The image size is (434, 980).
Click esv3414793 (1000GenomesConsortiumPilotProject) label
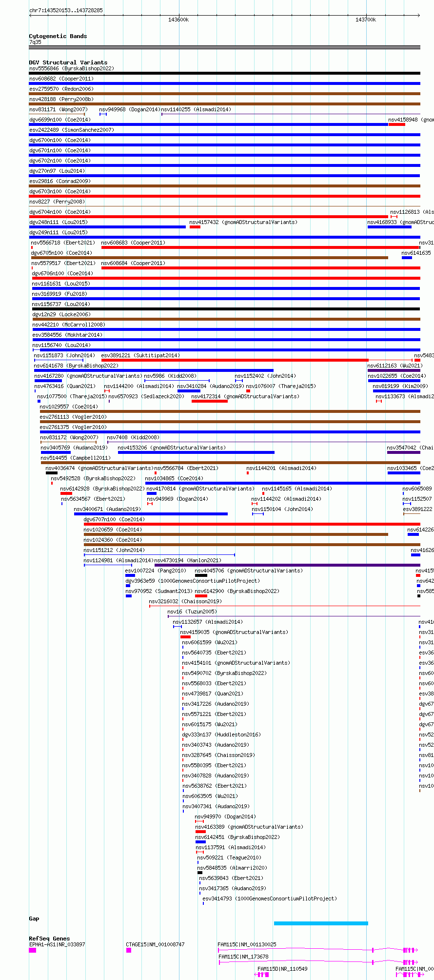tap(270, 898)
